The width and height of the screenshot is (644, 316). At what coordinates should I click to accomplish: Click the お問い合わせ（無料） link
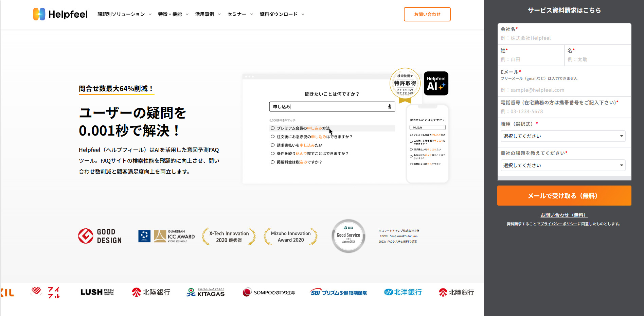564,215
